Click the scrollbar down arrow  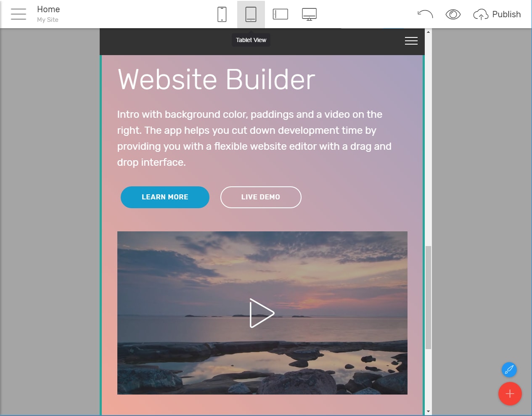tap(428, 411)
